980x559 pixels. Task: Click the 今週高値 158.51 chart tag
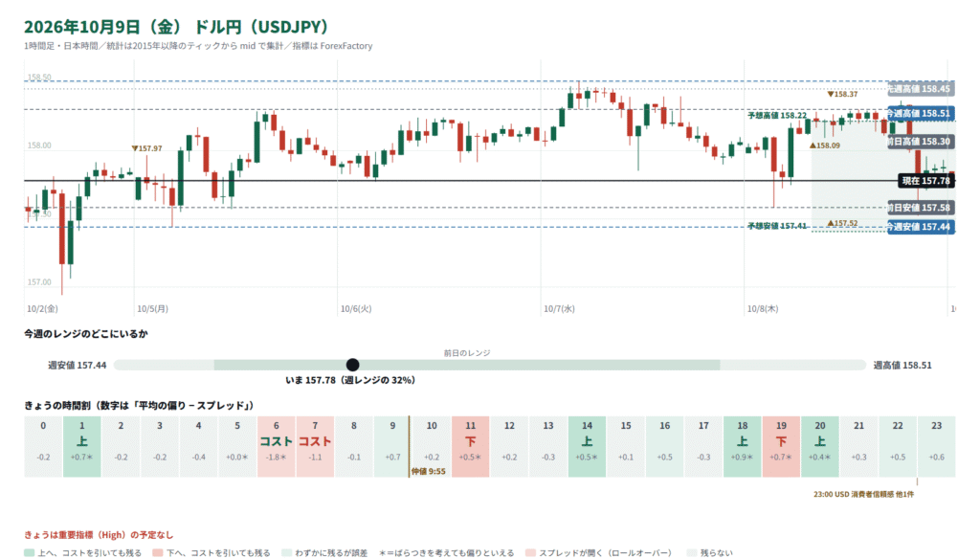(921, 113)
